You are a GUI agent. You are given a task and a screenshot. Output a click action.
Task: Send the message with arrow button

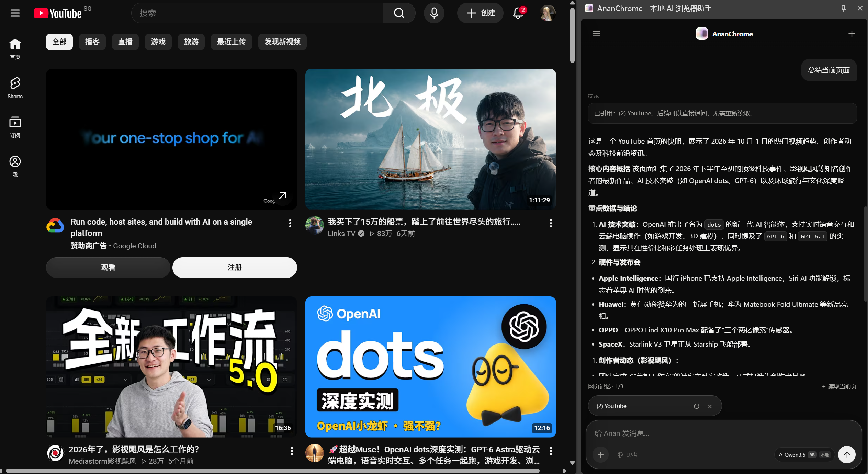pyautogui.click(x=847, y=455)
